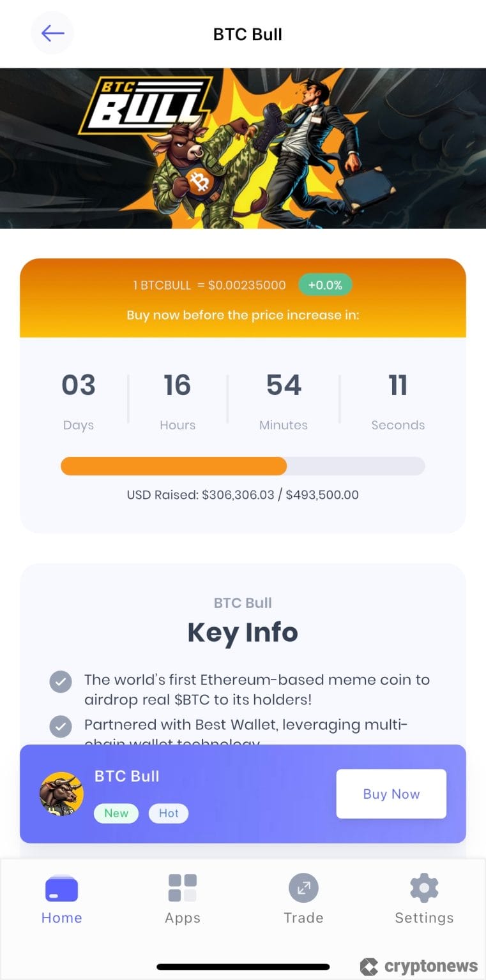Image resolution: width=486 pixels, height=980 pixels.
Task: Click the BTC Bull banner artwork
Action: (243, 147)
